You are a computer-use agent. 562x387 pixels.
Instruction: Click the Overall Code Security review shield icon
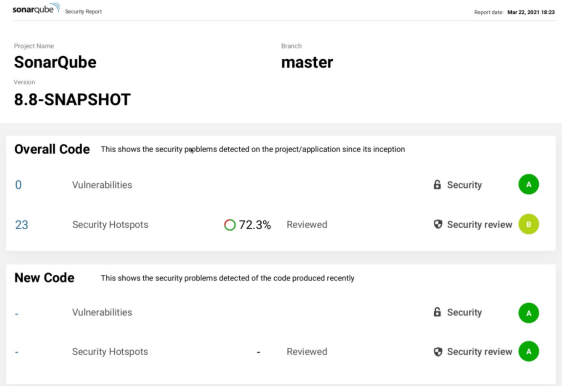438,224
